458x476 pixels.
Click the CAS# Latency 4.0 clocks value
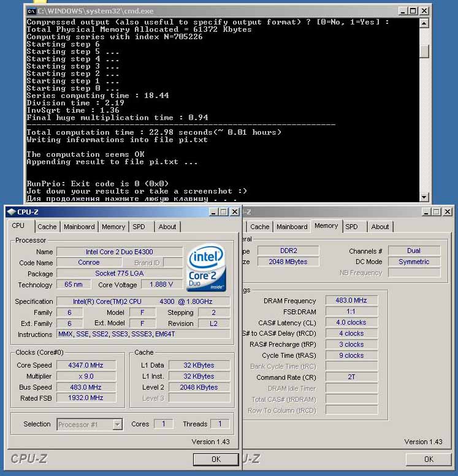pyautogui.click(x=351, y=322)
